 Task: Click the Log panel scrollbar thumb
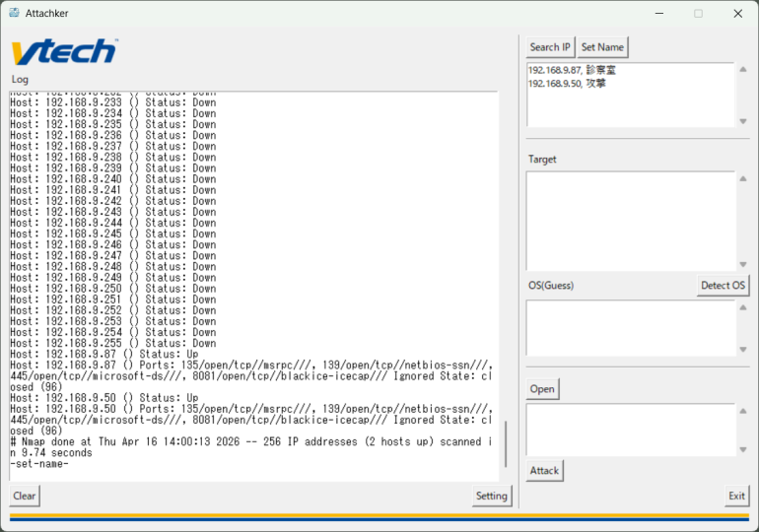(x=506, y=444)
